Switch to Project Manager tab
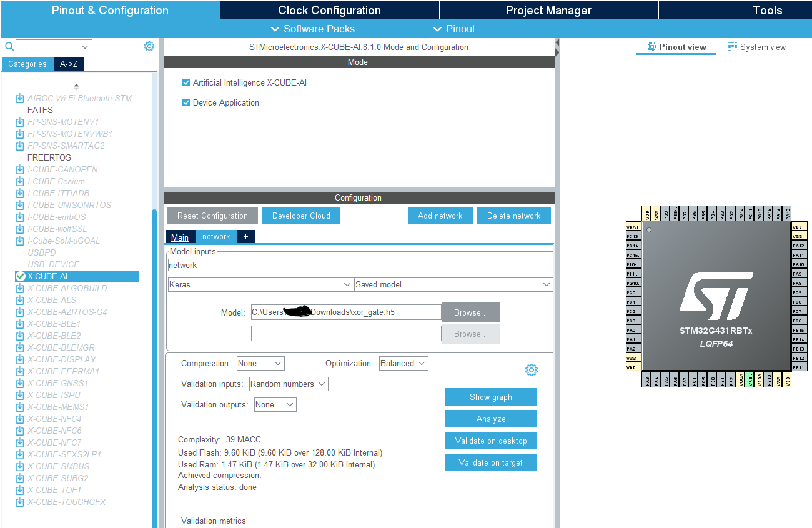This screenshot has width=812, height=528. tap(548, 10)
